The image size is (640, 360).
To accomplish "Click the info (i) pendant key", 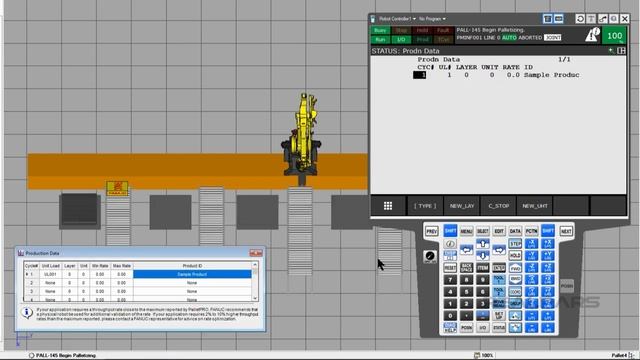I will (450, 244).
